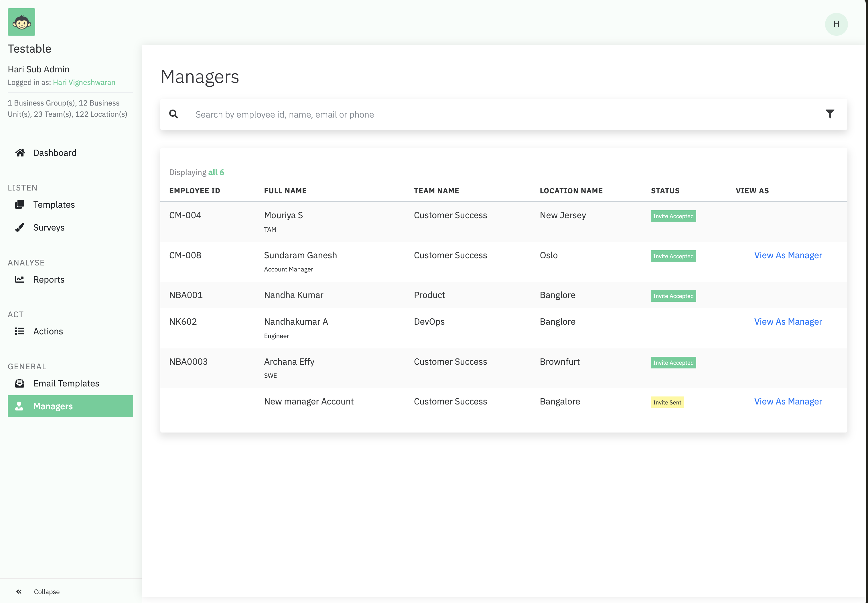Click the name Archana Effy
The height and width of the screenshot is (603, 868).
pyautogui.click(x=289, y=362)
